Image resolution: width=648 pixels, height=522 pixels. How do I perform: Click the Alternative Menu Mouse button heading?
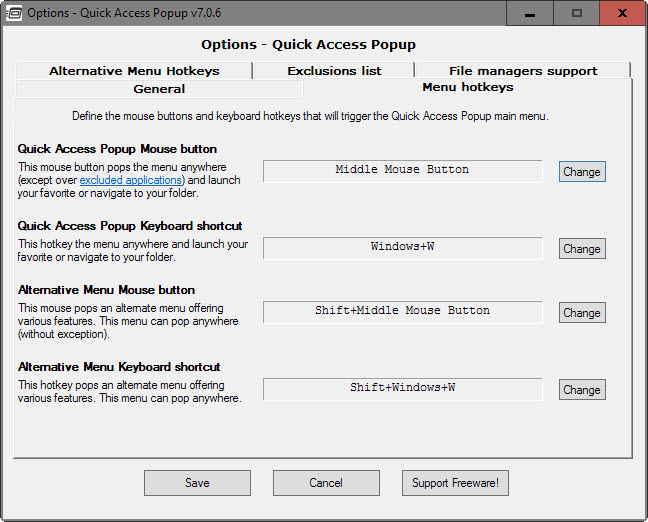pos(106,290)
